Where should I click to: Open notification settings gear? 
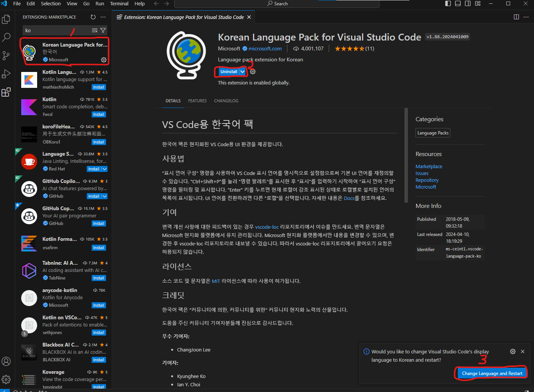[513, 351]
